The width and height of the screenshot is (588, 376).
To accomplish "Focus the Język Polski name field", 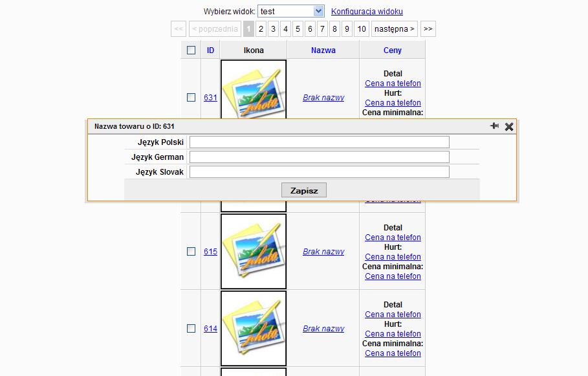I will coord(320,142).
